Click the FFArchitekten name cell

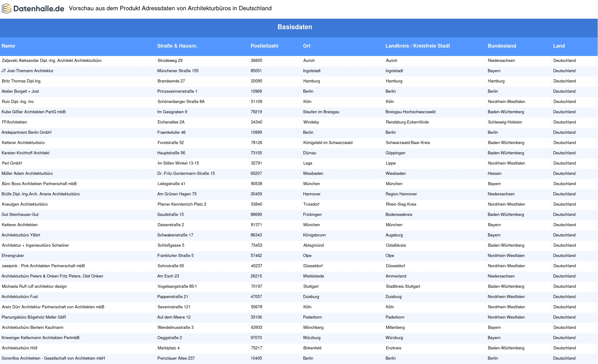(x=14, y=122)
